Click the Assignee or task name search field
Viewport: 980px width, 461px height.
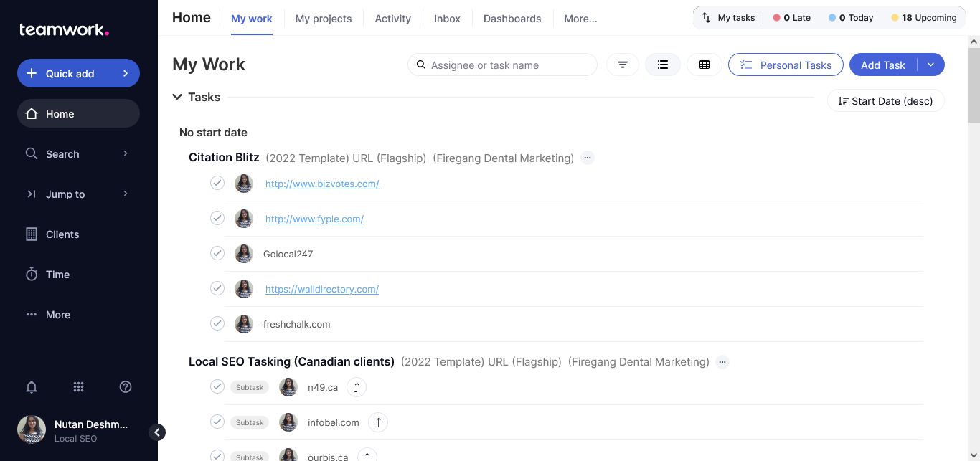[x=509, y=65]
